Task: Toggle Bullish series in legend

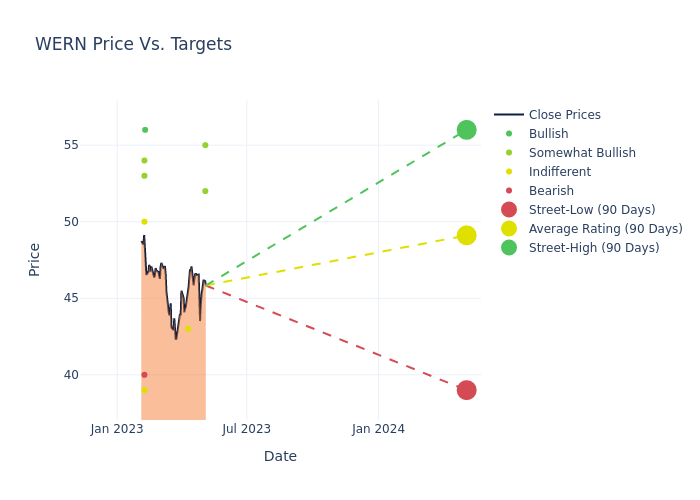Action: coord(548,134)
